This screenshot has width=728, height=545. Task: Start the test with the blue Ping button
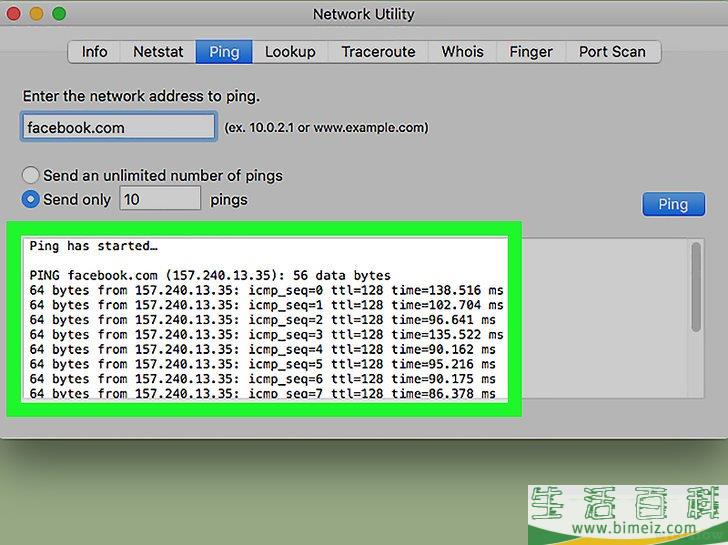[674, 204]
